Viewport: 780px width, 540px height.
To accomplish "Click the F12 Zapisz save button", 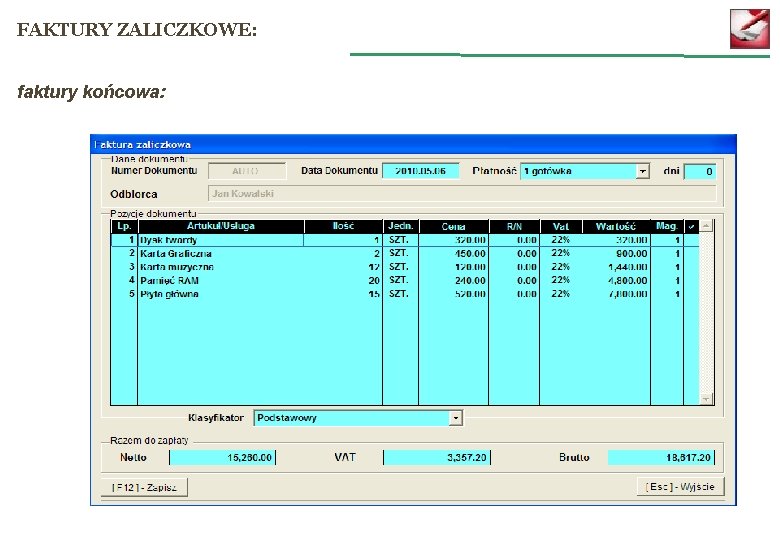I will [x=144, y=487].
